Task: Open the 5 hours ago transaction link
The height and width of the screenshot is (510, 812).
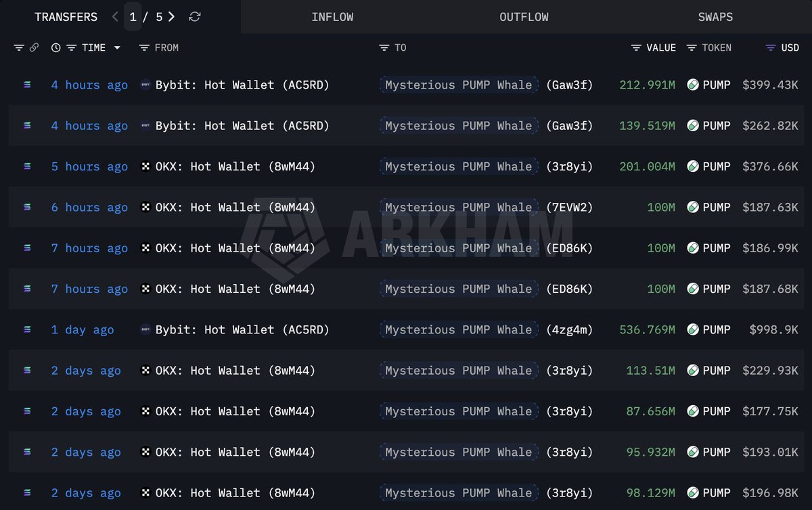Action: click(89, 166)
